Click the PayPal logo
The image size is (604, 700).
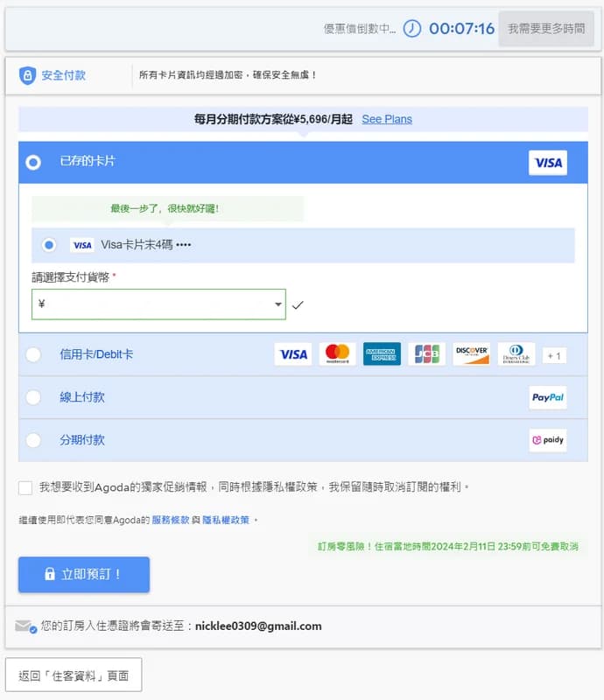click(x=548, y=397)
